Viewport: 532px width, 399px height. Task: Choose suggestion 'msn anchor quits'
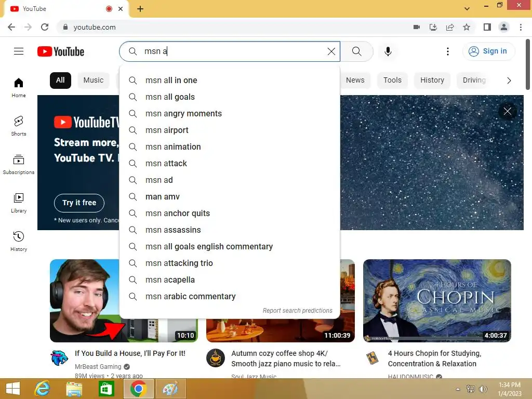[230, 214]
